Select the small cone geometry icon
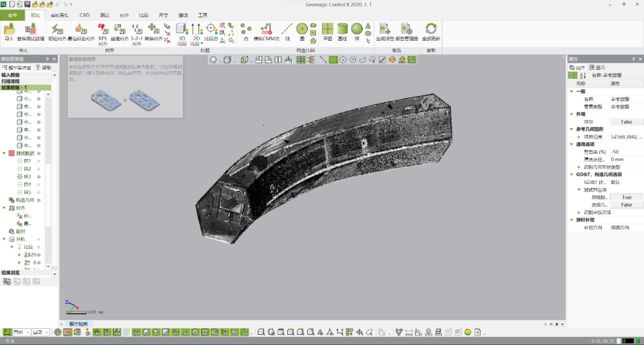Viewport: 644px width, 345px height. point(368,26)
